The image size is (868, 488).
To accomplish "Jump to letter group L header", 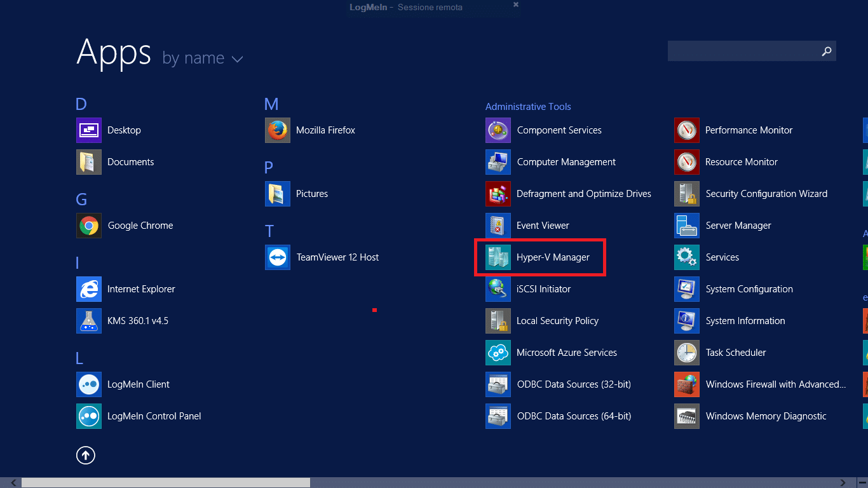I will coord(79,358).
